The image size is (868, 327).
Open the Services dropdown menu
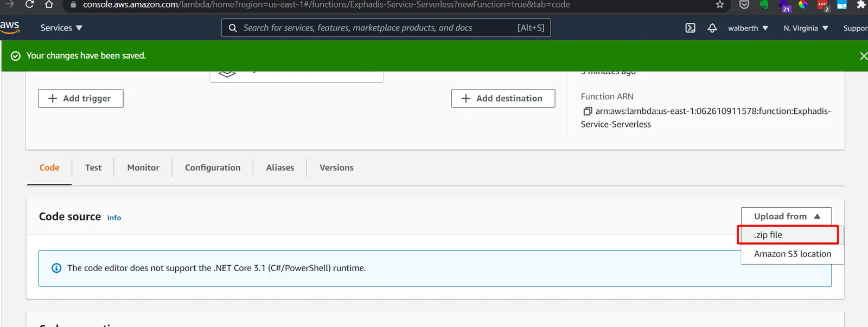coord(61,28)
